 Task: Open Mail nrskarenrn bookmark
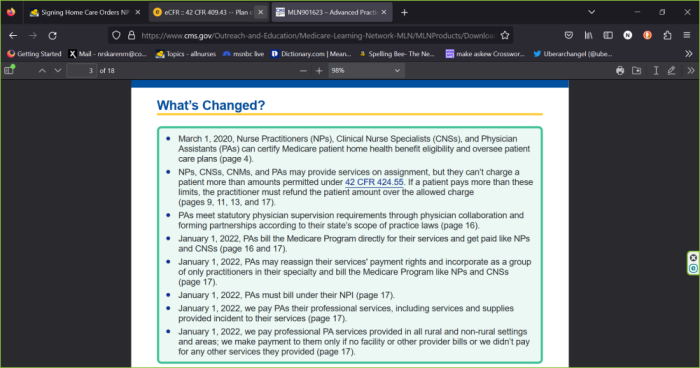click(108, 54)
